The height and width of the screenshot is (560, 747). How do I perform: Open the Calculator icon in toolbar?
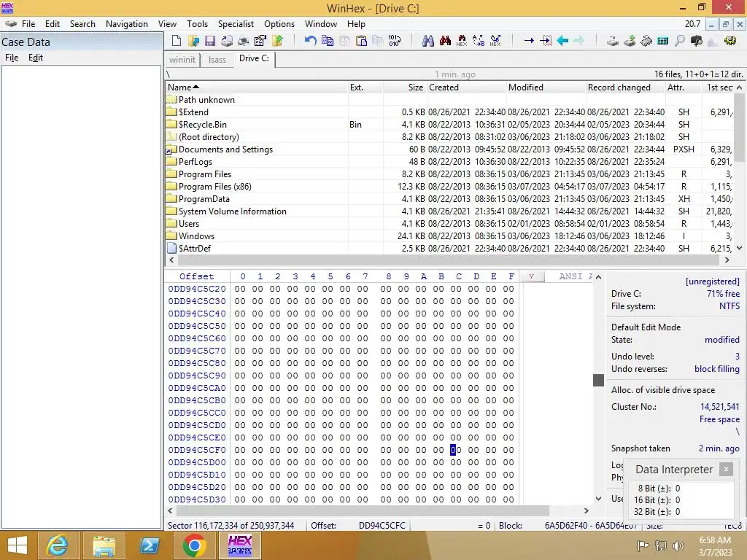pyautogui.click(x=662, y=41)
